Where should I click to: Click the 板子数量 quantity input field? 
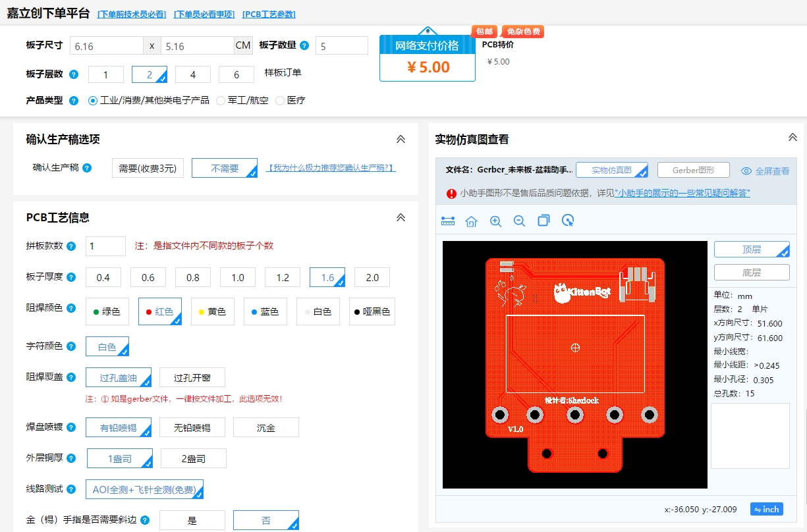[x=342, y=45]
